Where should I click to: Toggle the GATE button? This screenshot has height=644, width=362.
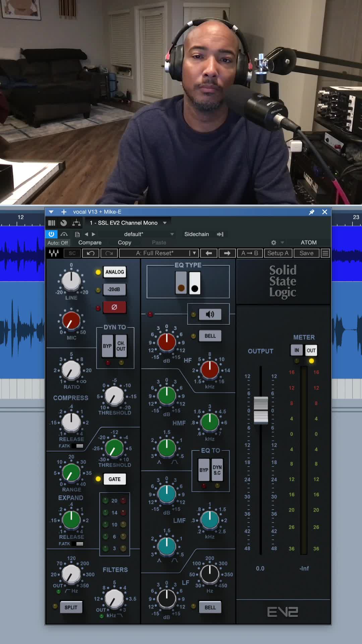(x=114, y=479)
